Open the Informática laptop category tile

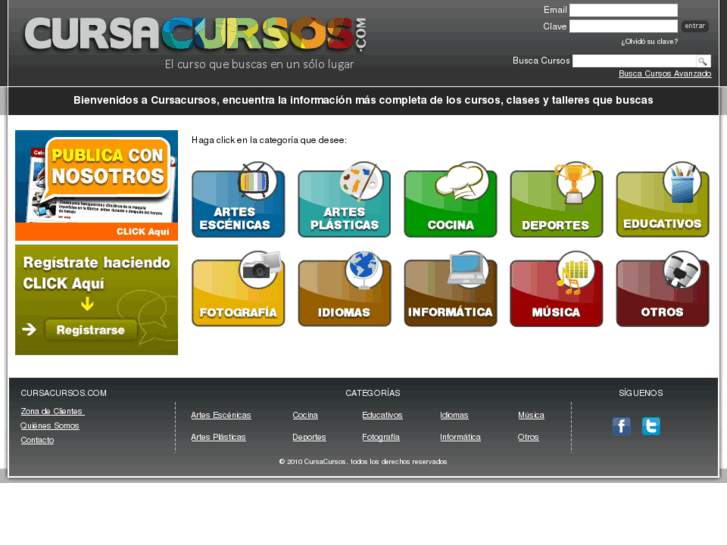pyautogui.click(x=451, y=289)
